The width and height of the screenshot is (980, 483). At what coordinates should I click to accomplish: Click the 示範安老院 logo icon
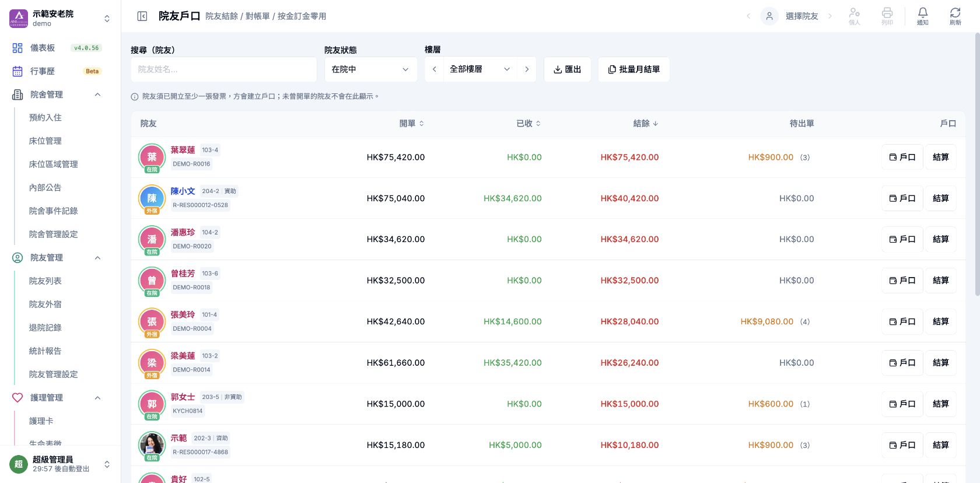(x=19, y=19)
